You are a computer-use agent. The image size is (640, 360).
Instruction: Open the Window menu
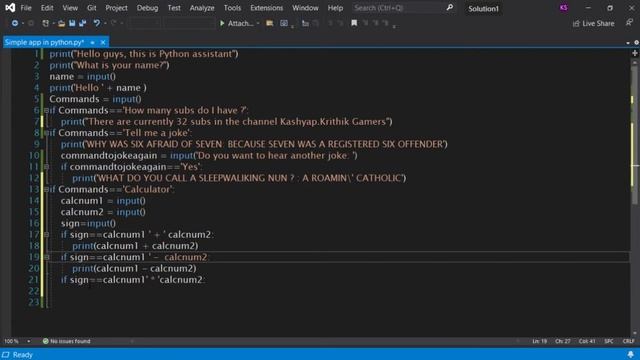[x=305, y=8]
